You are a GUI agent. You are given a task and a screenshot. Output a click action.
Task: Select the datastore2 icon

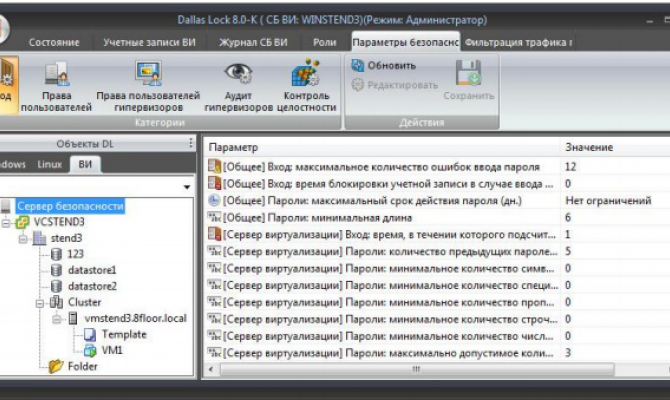point(56,286)
